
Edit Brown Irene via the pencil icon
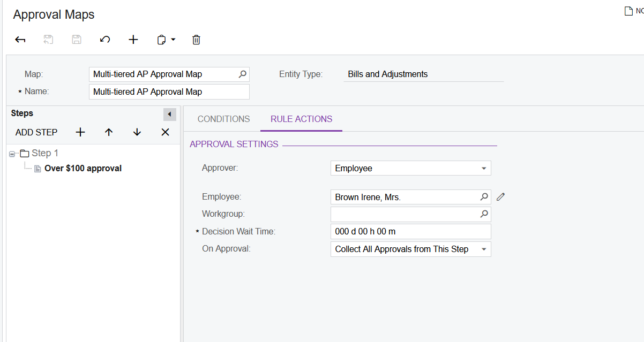point(500,196)
